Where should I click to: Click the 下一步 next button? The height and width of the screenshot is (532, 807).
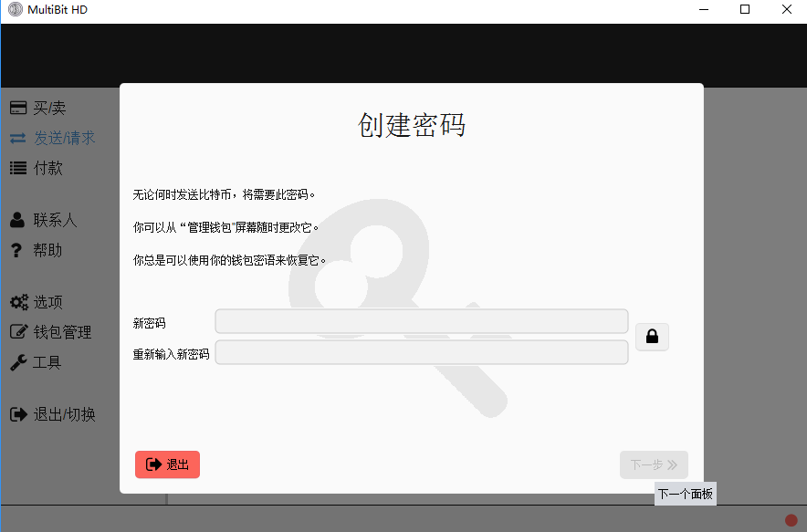(654, 465)
